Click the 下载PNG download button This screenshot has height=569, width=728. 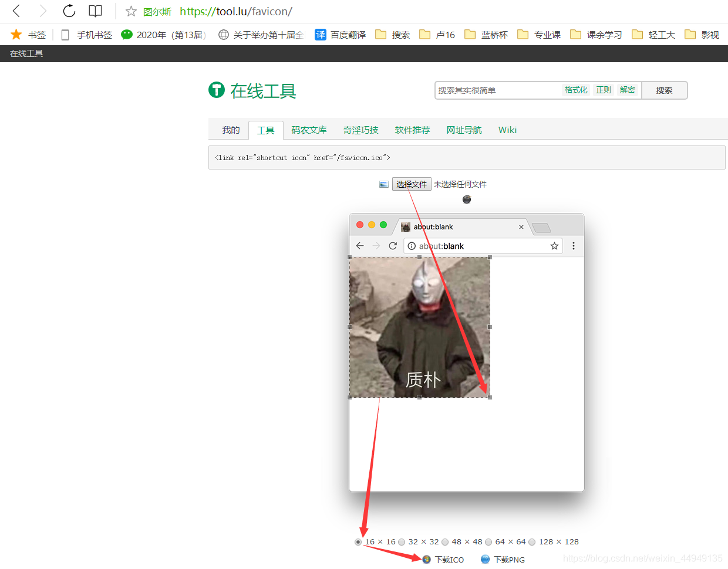[503, 560]
